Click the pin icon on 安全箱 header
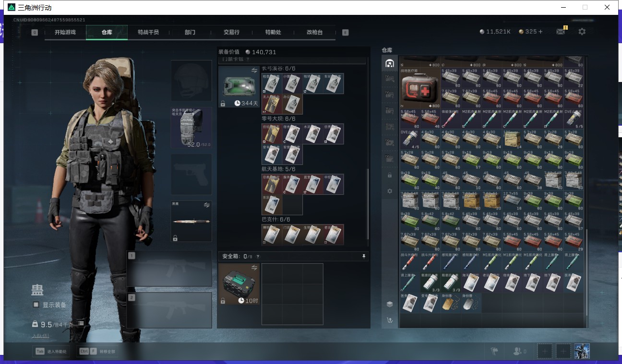Viewport: 622px width, 364px height. [x=364, y=257]
